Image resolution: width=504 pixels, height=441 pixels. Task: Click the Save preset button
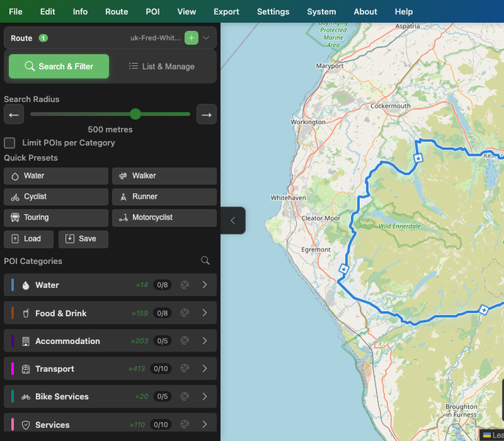pos(84,239)
